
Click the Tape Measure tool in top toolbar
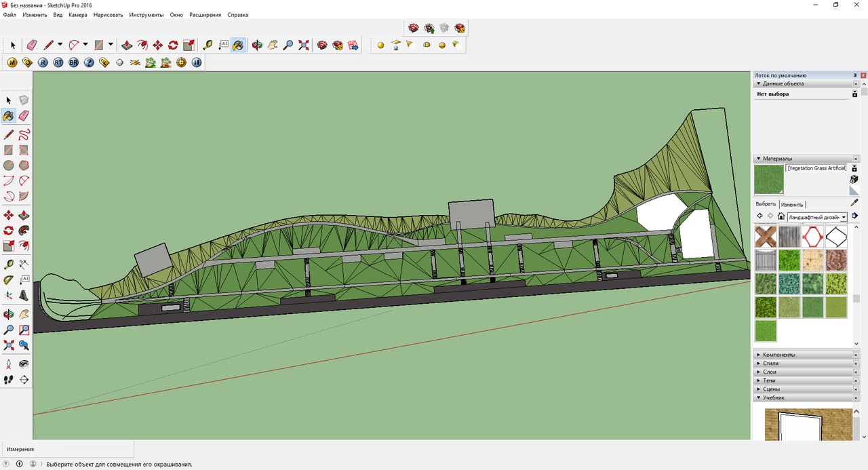(208, 45)
